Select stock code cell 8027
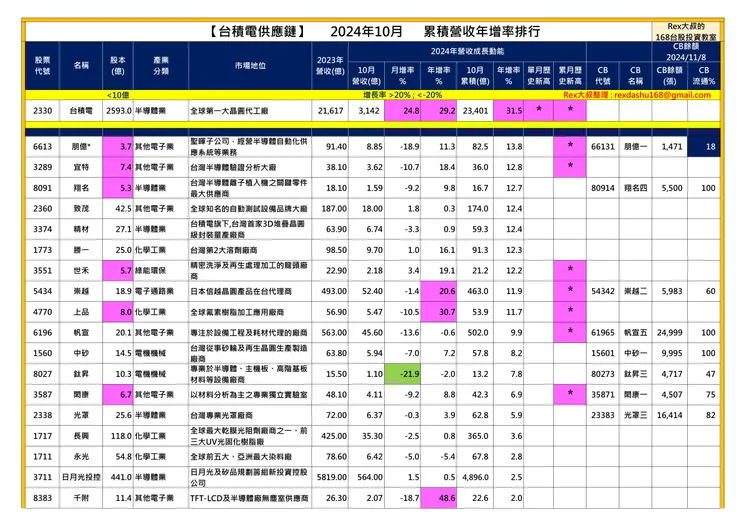The height and width of the screenshot is (523, 740). (42, 374)
